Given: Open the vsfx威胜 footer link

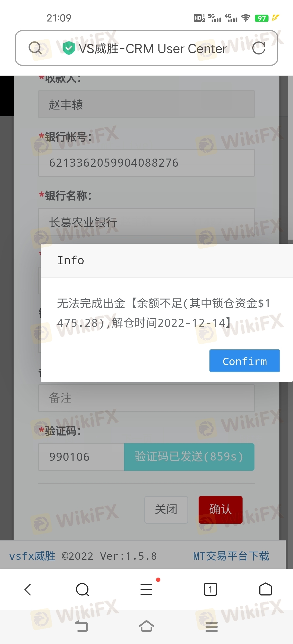Looking at the screenshot, I should coord(32,556).
